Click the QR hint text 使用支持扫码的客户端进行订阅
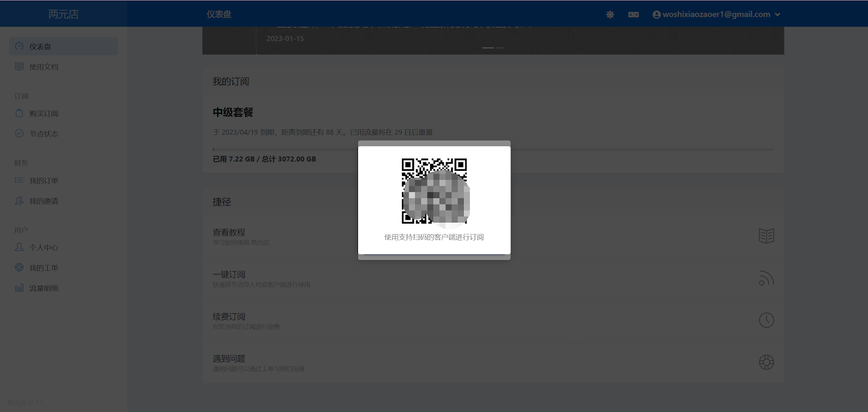 tap(434, 237)
